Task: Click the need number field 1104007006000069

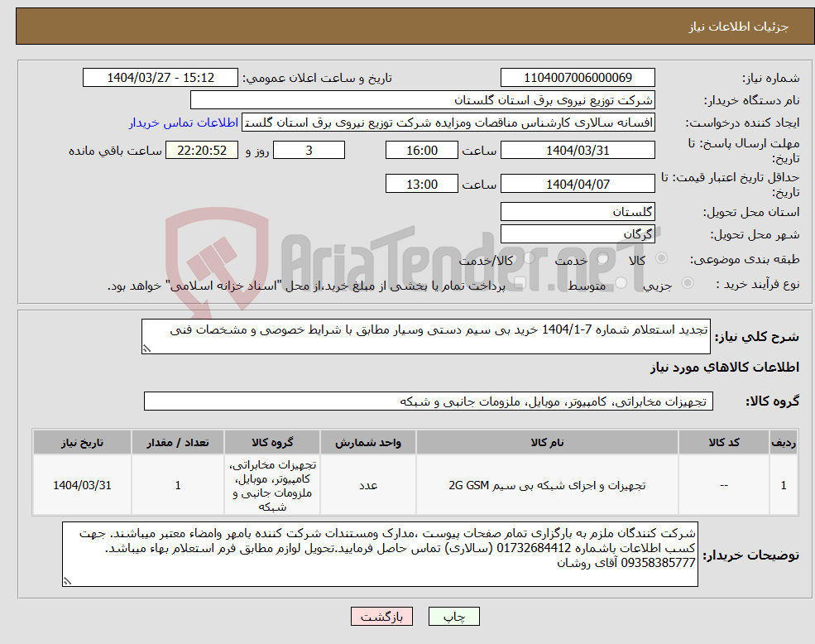Action: [578, 78]
